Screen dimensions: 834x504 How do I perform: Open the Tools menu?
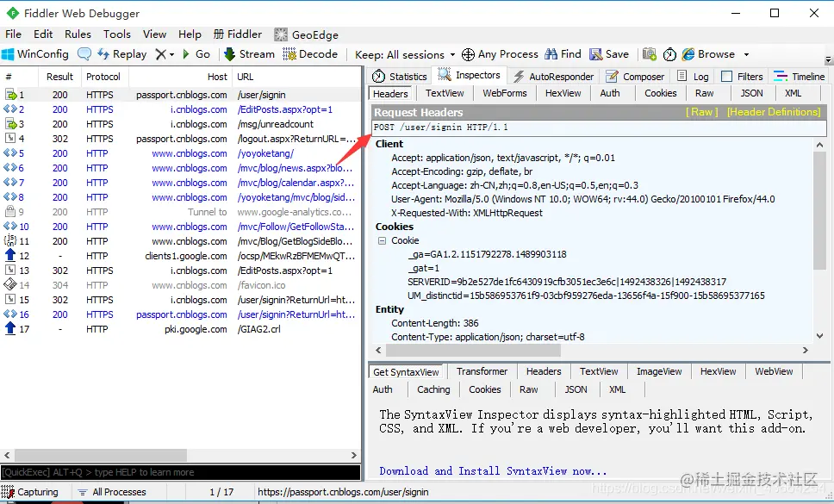click(x=117, y=34)
